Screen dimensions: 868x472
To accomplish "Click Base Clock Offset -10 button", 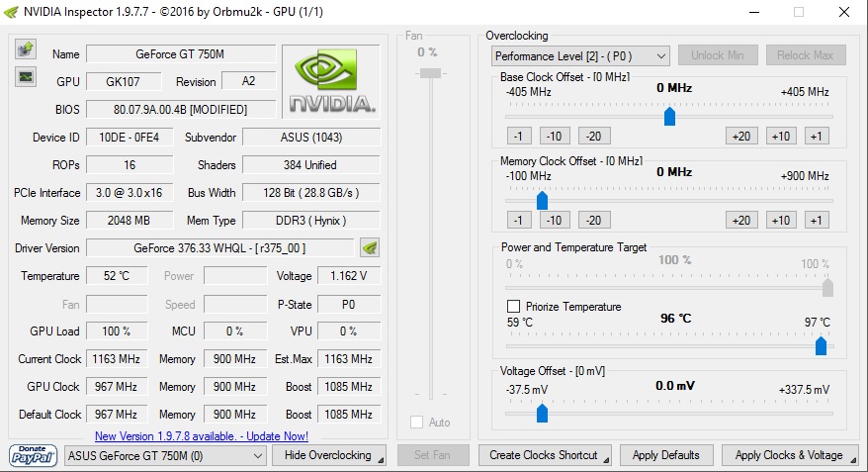I will click(555, 137).
